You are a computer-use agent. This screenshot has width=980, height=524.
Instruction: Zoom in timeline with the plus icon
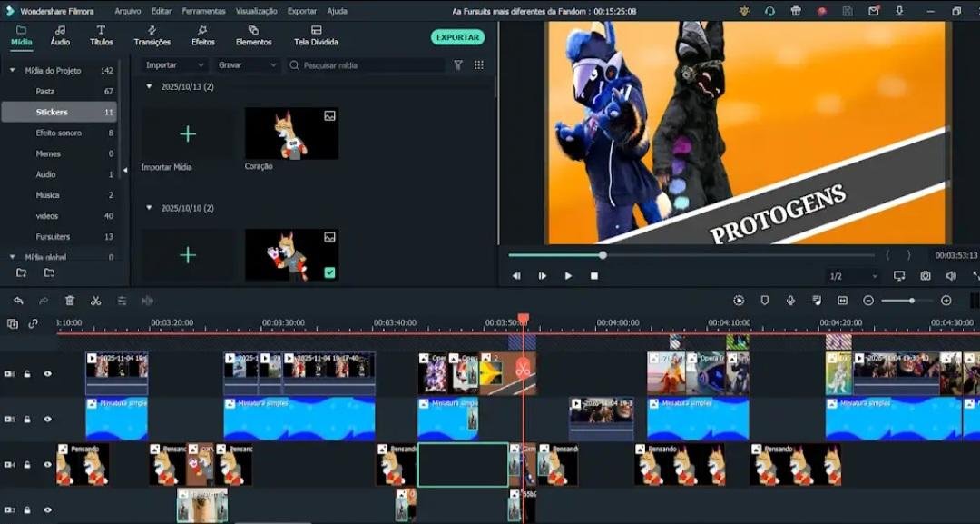[x=946, y=301]
